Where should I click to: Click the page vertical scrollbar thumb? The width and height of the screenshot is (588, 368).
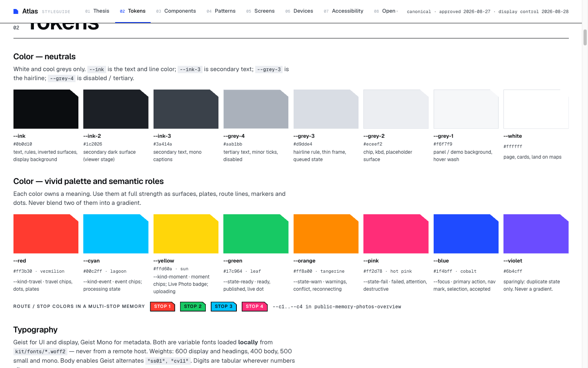click(585, 37)
